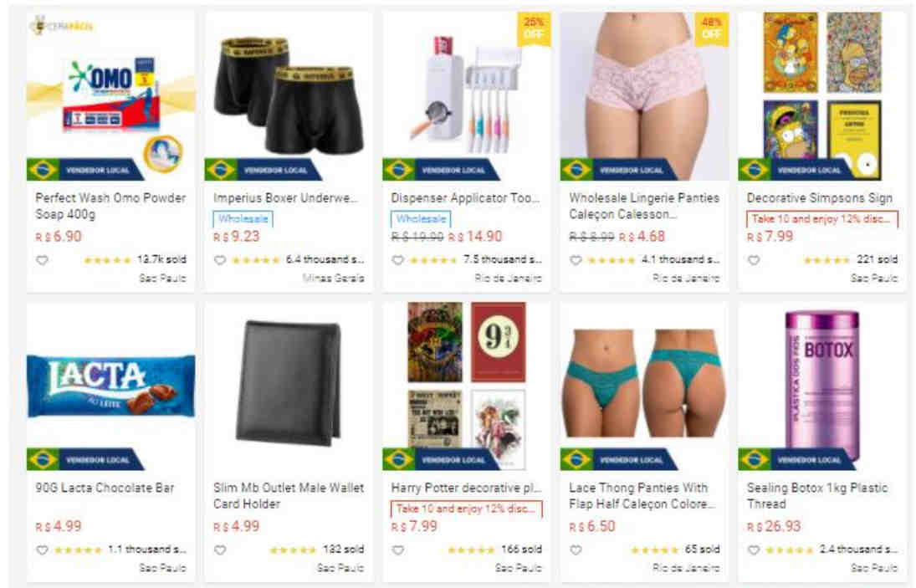Click Harry Potter Take 10 discount label

coord(466,509)
